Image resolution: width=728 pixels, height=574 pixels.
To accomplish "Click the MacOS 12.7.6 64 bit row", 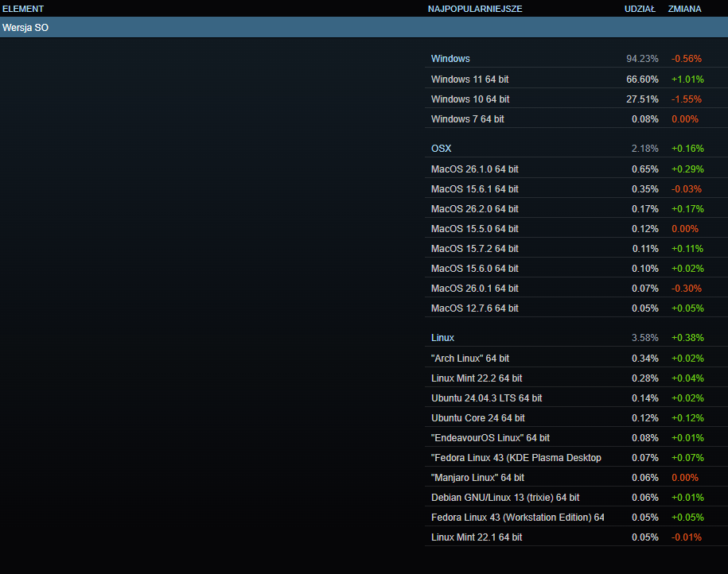I will (474, 308).
